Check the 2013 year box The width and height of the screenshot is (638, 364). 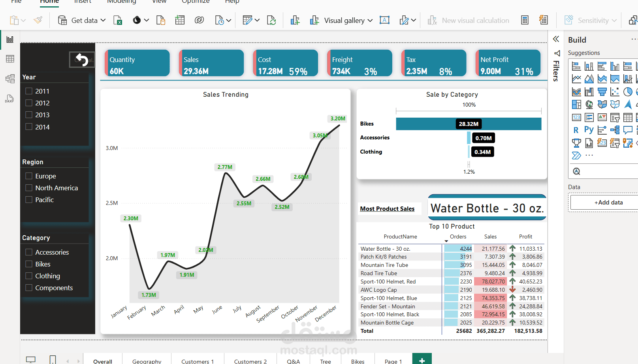point(29,114)
